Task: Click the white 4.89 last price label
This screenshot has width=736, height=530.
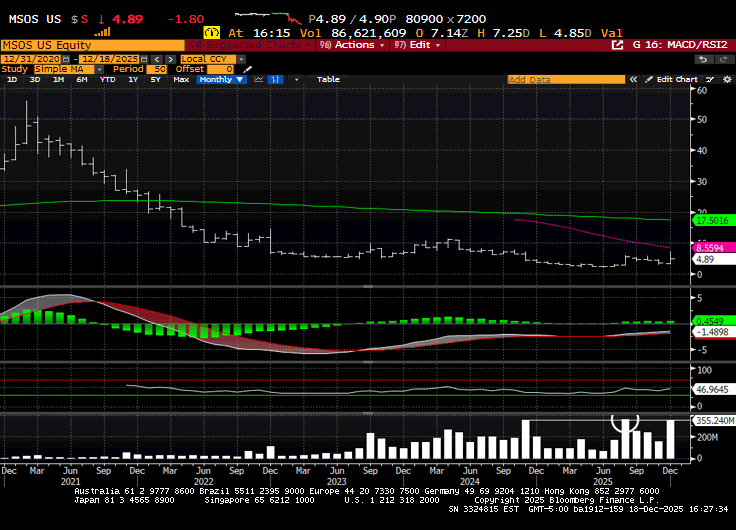Action: coord(712,259)
